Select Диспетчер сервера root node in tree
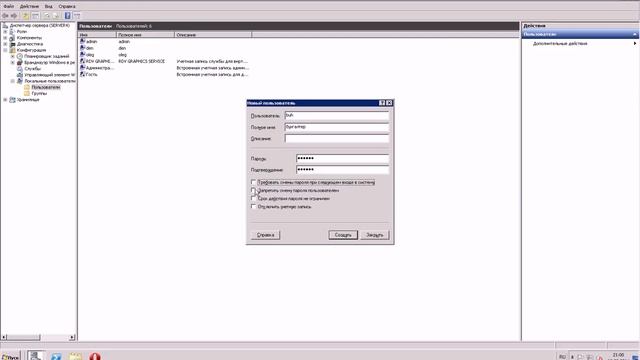This screenshot has width=640, height=360. point(40,25)
